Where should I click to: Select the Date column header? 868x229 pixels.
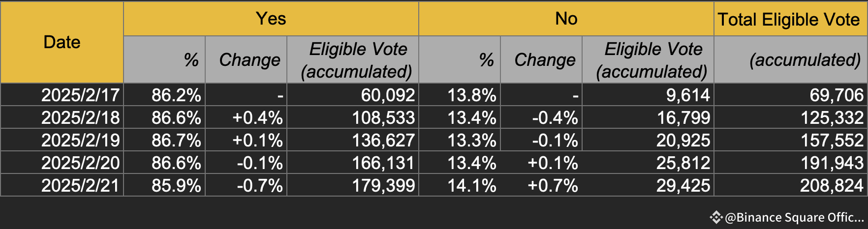(x=62, y=42)
